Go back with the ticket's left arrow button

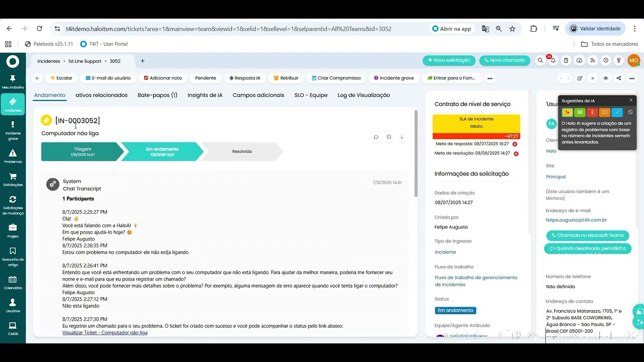point(37,78)
